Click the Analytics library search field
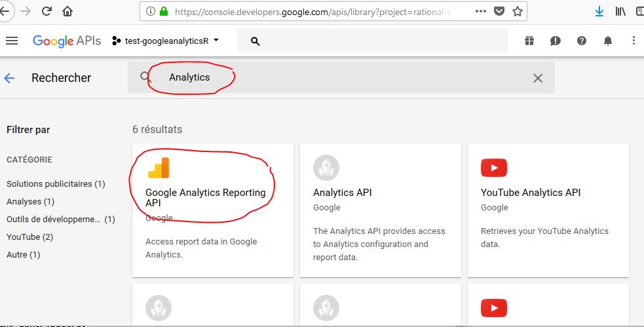Screen dimensions: 644x327 click(x=341, y=77)
